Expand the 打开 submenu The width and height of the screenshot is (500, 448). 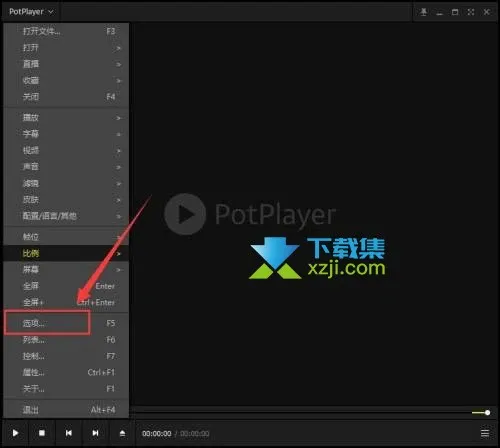66,48
